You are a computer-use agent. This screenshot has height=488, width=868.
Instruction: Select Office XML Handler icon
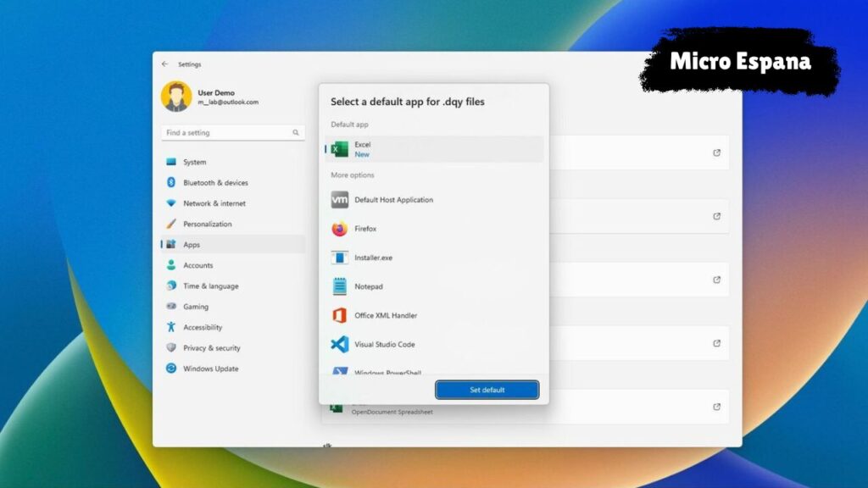(340, 315)
